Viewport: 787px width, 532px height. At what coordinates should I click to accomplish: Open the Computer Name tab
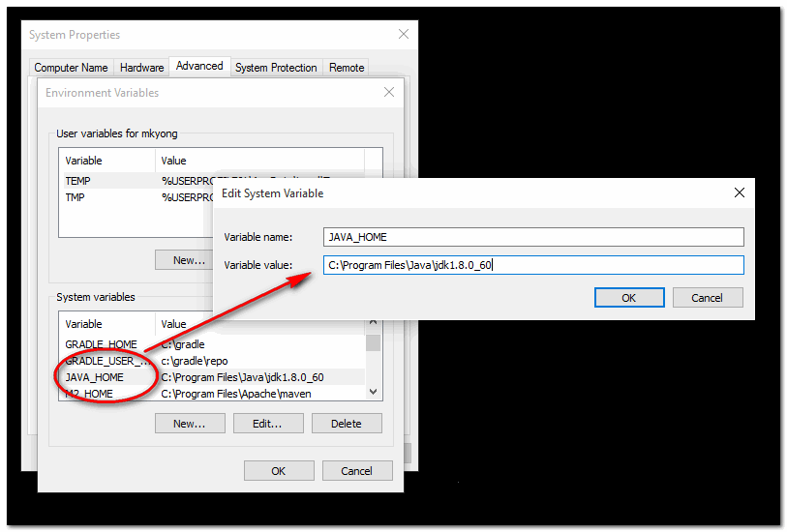click(x=71, y=68)
